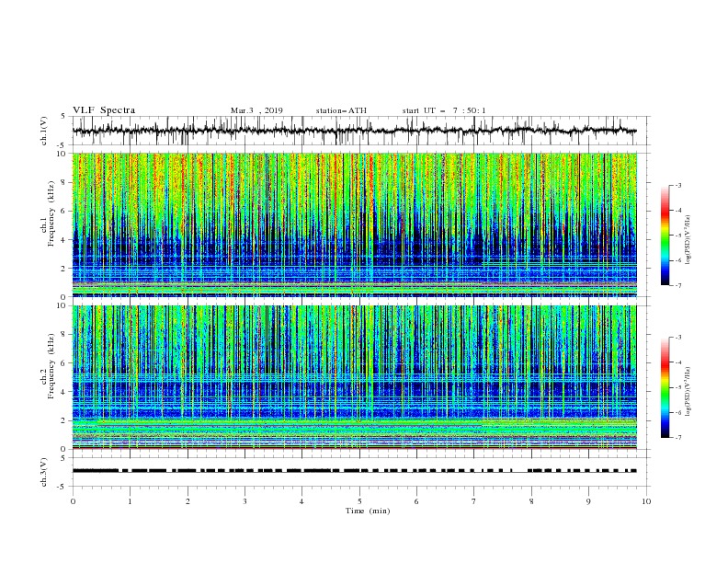Click the '-7' value on lower colorbar
The width and height of the screenshot is (728, 563).
point(678,437)
